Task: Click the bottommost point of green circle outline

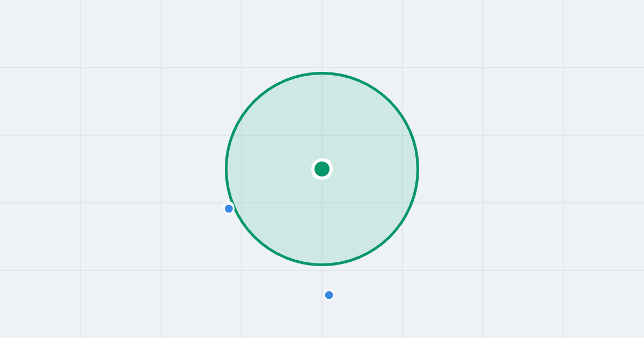Action: [x=322, y=264]
